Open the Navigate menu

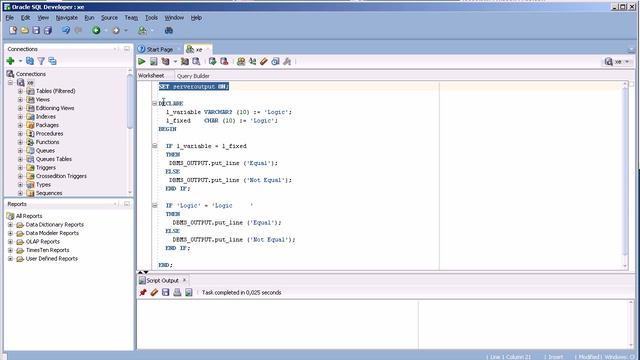[67, 18]
